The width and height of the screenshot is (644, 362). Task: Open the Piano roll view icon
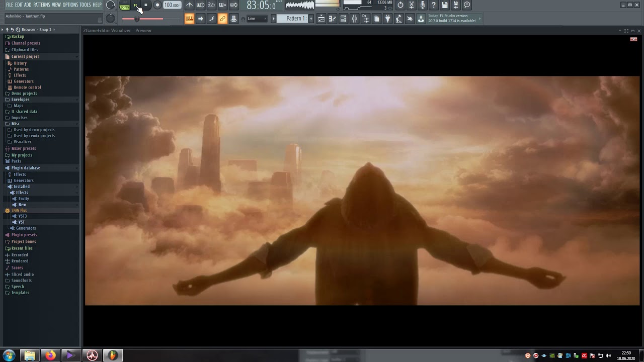332,19
